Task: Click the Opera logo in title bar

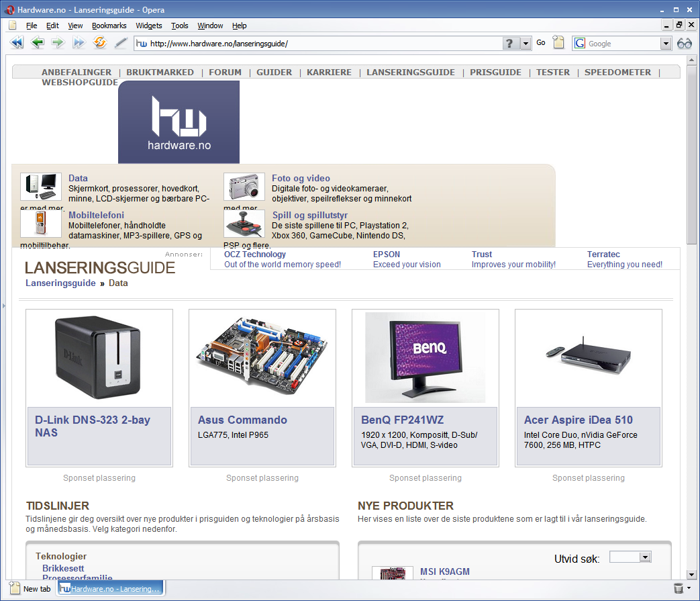Action: (10, 9)
